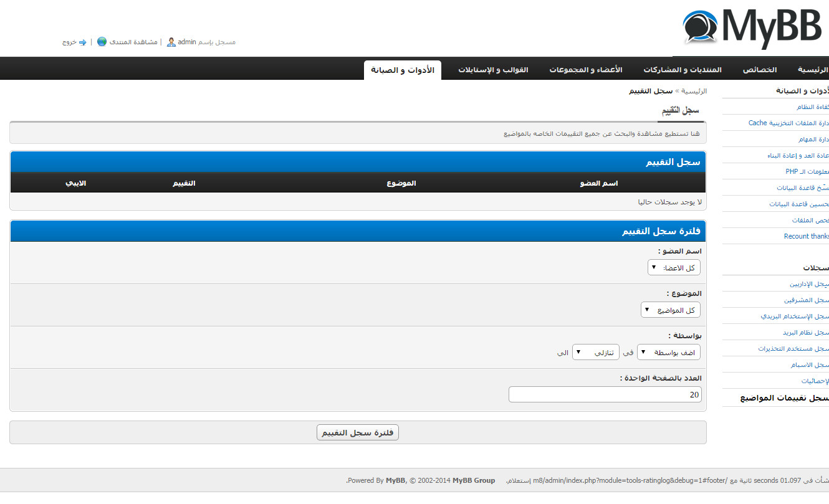Open the Cache management sidebar link
Screen dimensions: 829x504
(x=788, y=123)
